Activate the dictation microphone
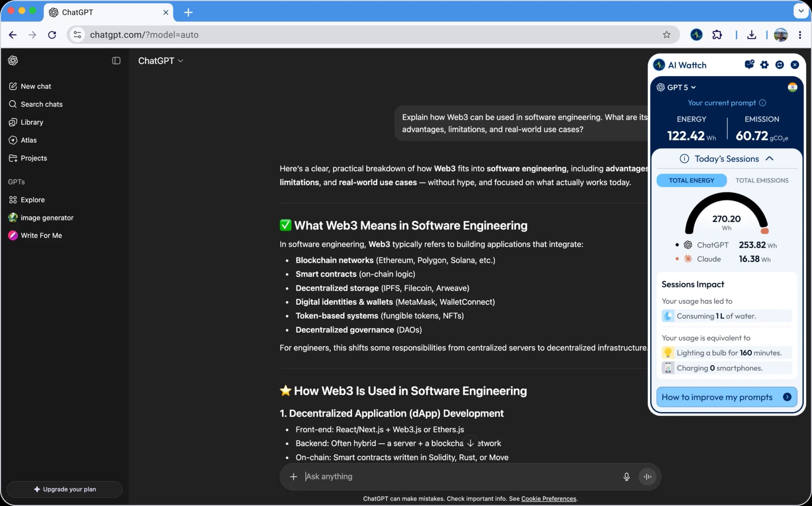 [626, 477]
